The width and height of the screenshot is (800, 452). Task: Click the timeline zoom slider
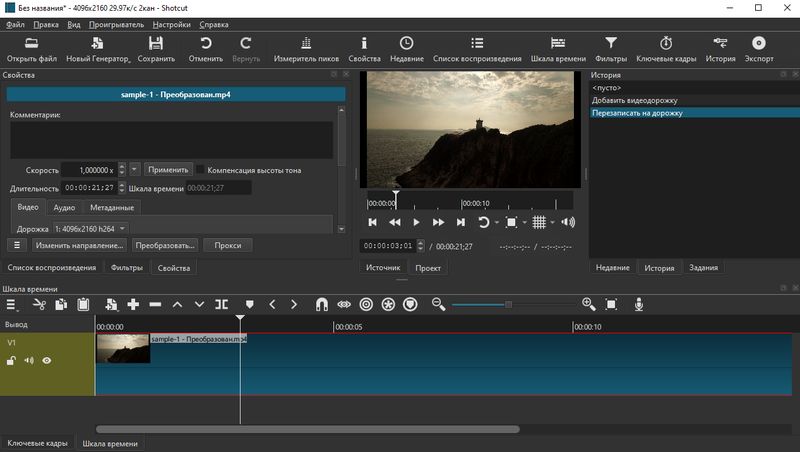508,304
